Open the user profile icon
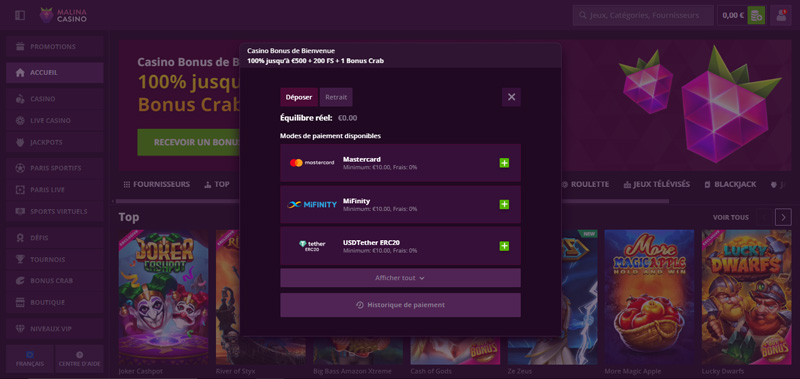Screen dimensions: 800x379 click(781, 15)
